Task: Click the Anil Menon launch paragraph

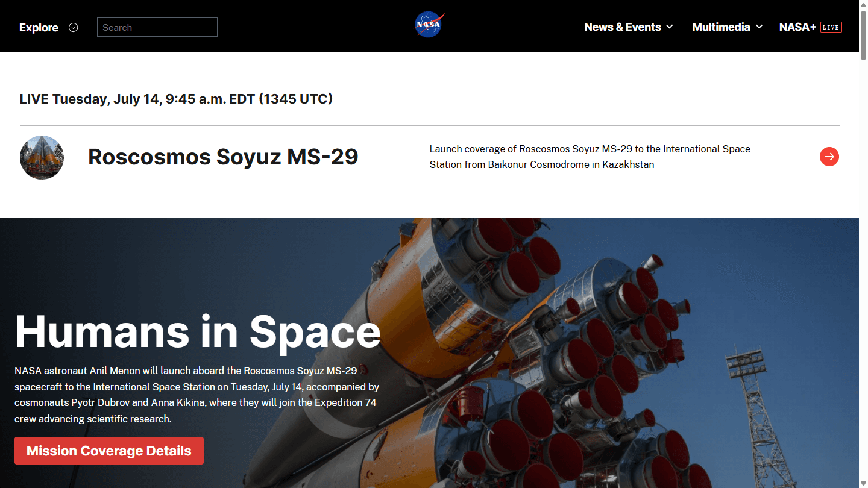Action: click(x=197, y=395)
